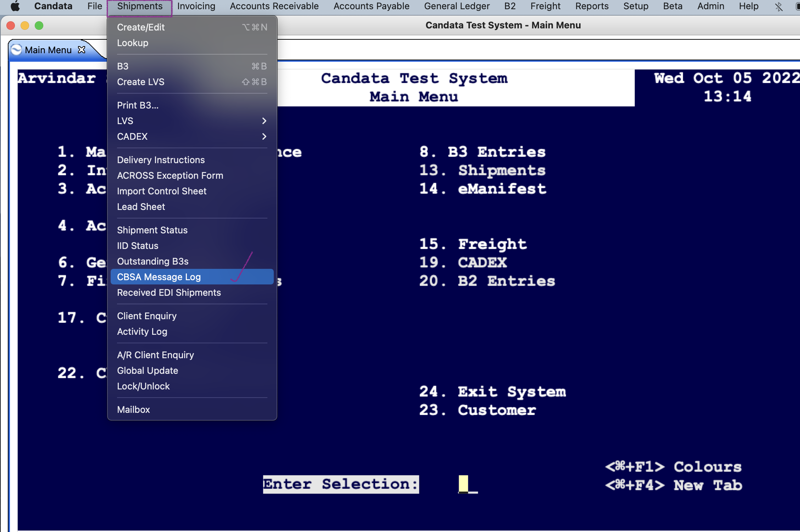The height and width of the screenshot is (532, 800).
Task: Open Lead Sheet
Action: pyautogui.click(x=192, y=207)
